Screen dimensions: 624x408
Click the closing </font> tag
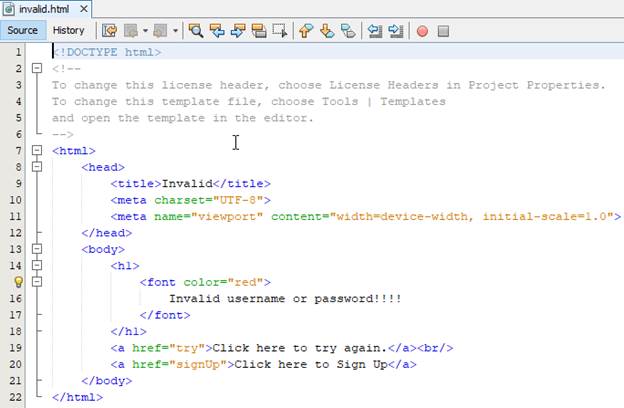(x=165, y=315)
